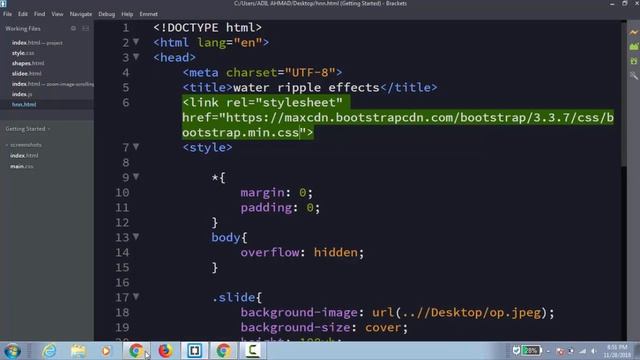Click the volume speaker icon in the tray
The image size is (640, 360).
click(593, 351)
